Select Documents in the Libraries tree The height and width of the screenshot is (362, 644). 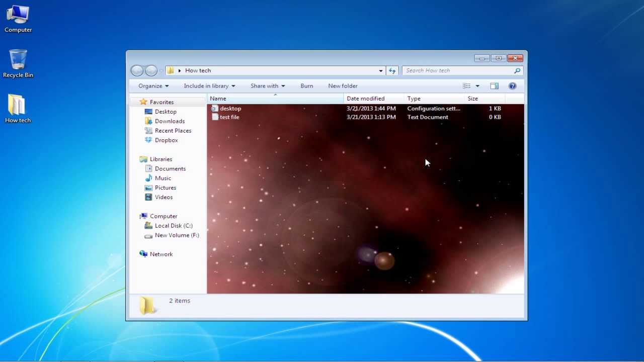[170, 168]
